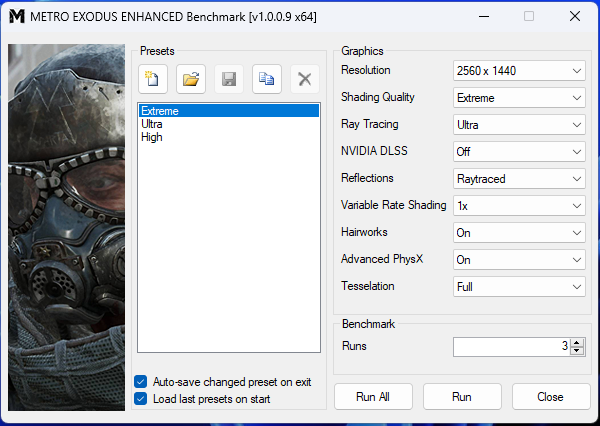Open the Reflections dropdown

(519, 179)
